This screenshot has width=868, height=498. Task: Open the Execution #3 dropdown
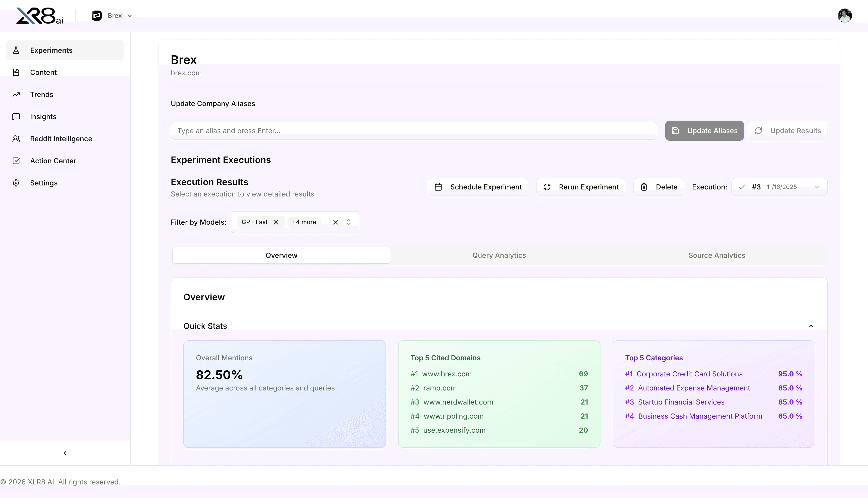tap(779, 187)
